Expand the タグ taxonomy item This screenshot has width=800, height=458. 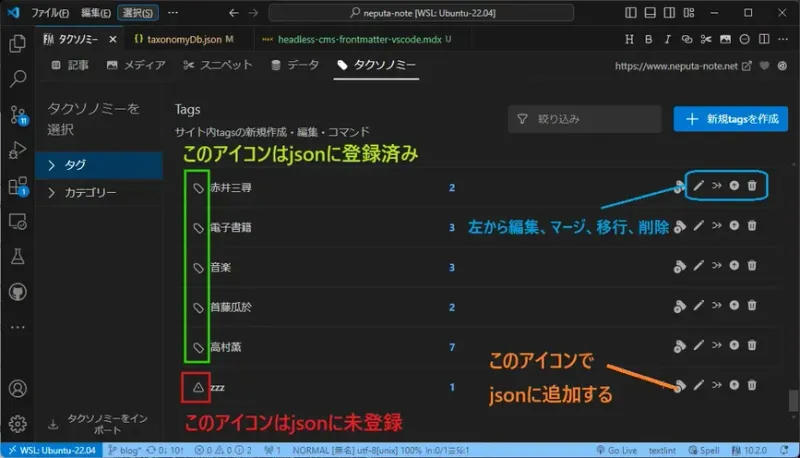coord(99,165)
